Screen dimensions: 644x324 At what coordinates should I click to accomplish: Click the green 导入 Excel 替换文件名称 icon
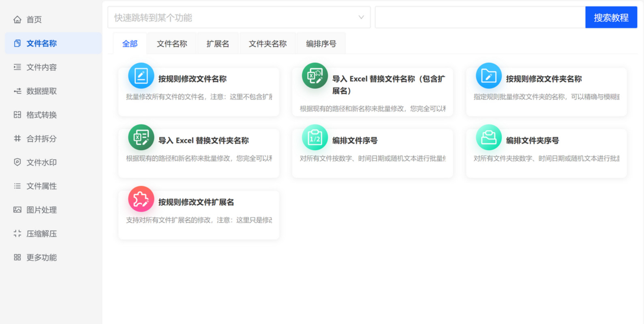click(x=315, y=76)
